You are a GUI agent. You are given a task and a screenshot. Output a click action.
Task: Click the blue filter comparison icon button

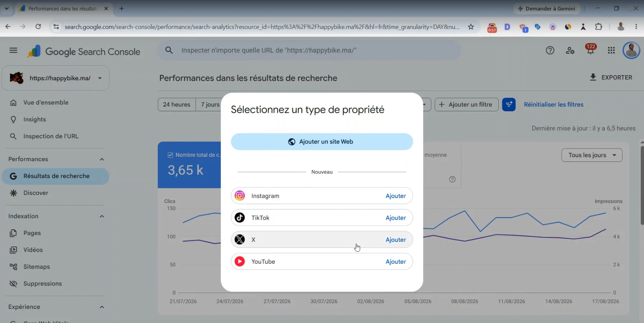[509, 105]
